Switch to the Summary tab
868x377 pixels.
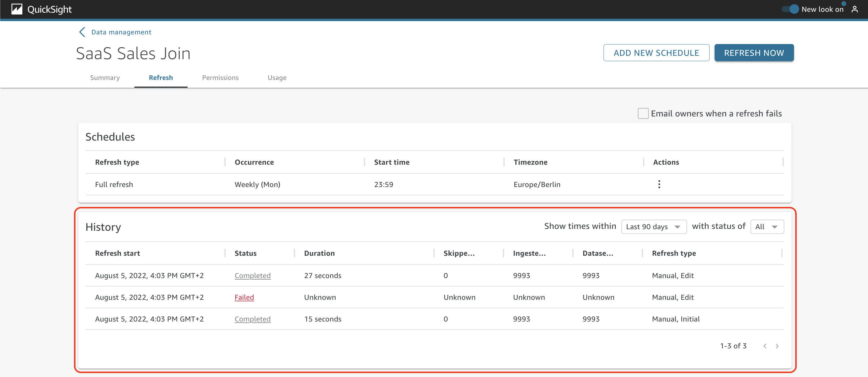105,78
